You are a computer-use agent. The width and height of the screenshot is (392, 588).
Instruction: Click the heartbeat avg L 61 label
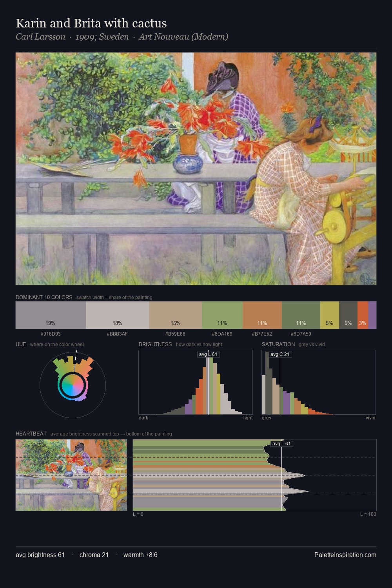click(281, 444)
